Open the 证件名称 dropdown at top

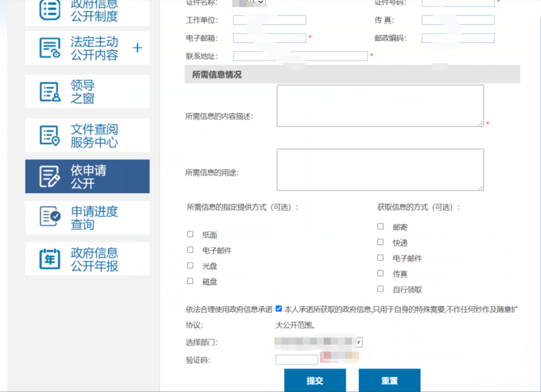coord(249,3)
